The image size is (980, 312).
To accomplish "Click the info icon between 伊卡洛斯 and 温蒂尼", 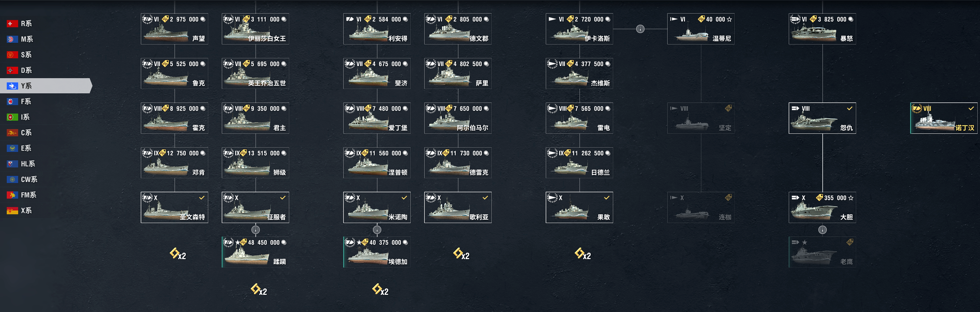I will coord(640,29).
